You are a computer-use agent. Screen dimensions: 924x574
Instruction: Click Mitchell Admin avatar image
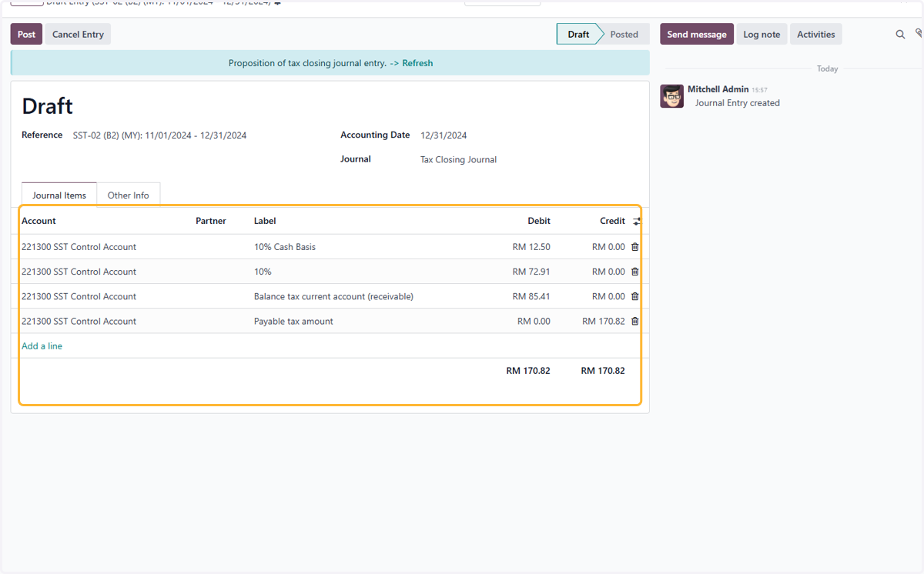(672, 96)
